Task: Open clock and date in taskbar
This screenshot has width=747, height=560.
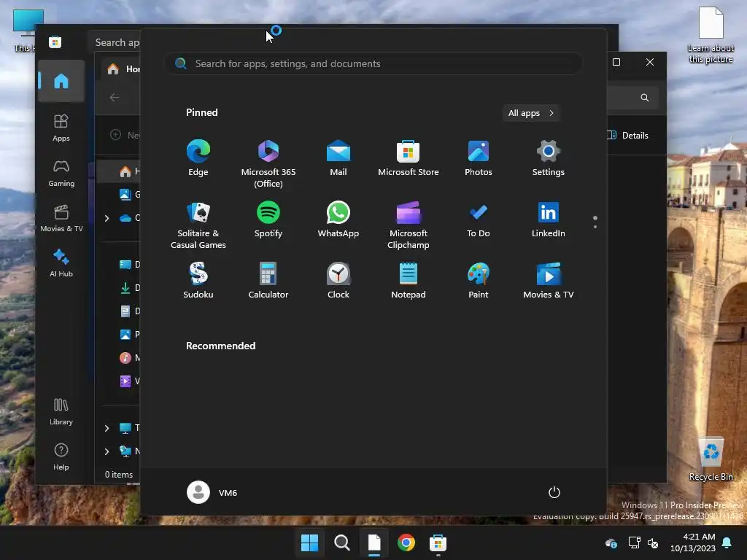Action: click(x=693, y=542)
